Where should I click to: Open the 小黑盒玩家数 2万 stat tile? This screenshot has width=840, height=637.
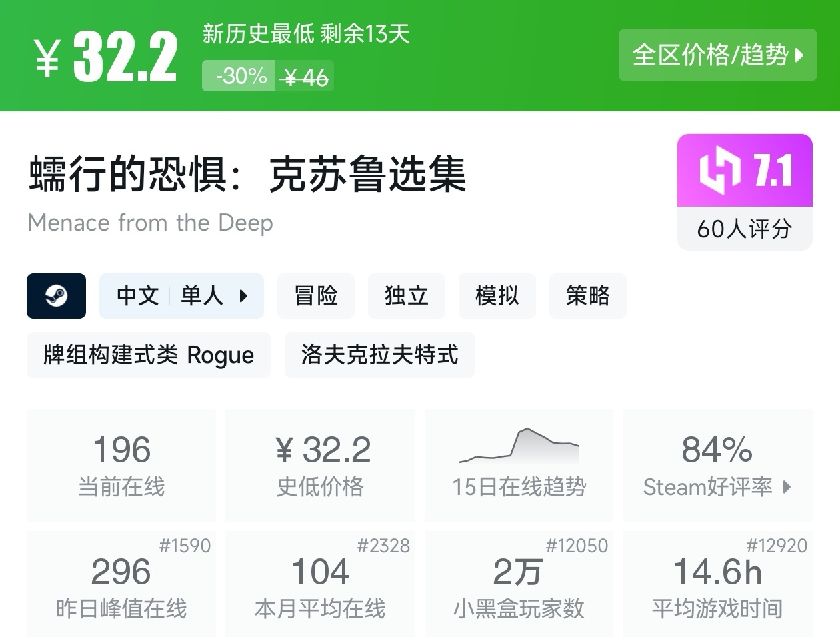pyautogui.click(x=519, y=584)
